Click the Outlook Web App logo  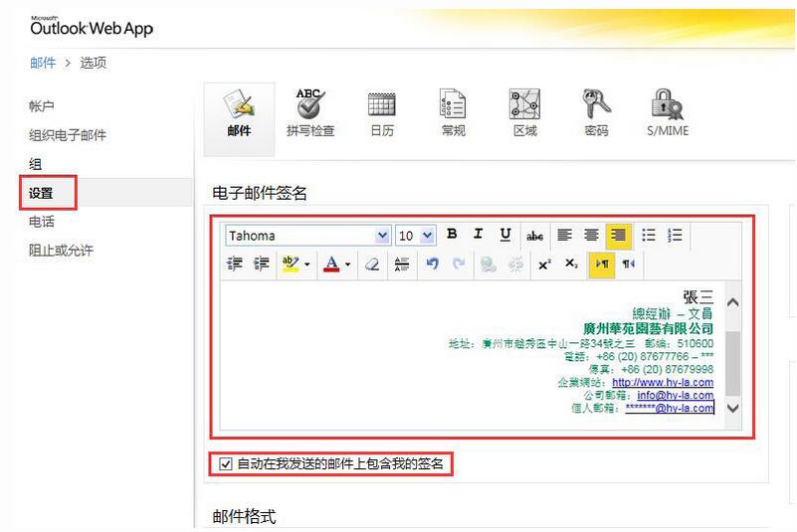pos(92,27)
